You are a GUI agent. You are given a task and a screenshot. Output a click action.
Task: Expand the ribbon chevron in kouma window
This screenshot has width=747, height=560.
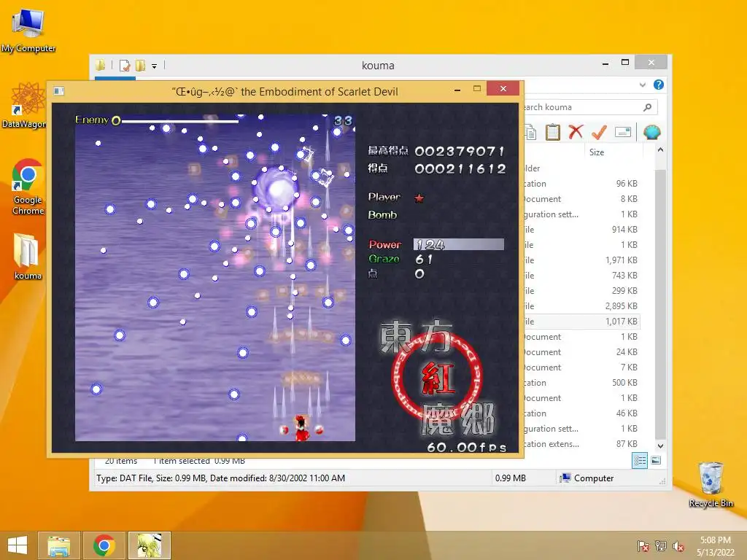[643, 85]
